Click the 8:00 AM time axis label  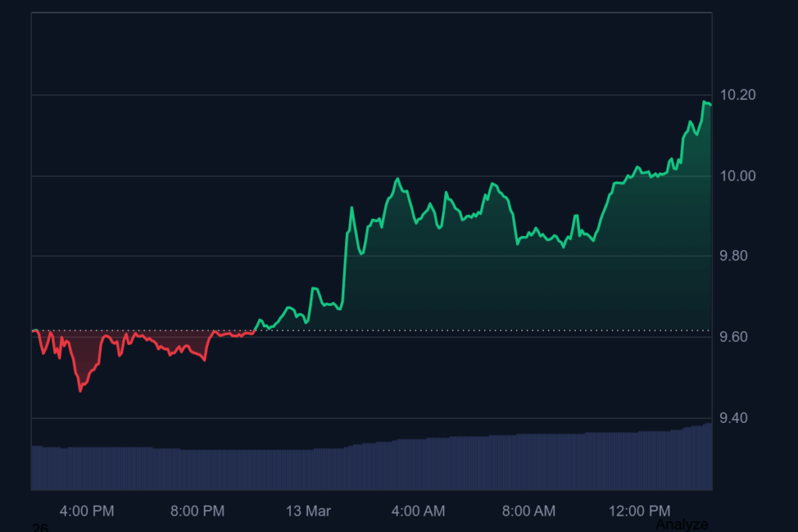529,511
